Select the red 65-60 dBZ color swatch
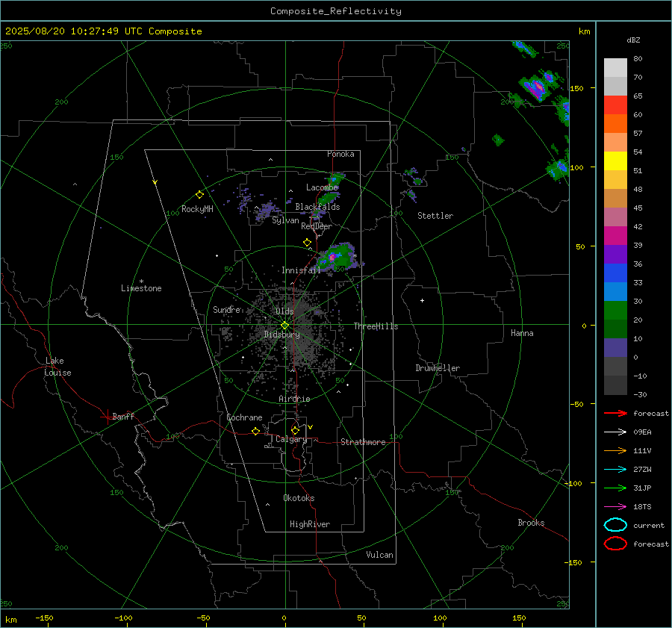The width and height of the screenshot is (672, 628). point(615,105)
